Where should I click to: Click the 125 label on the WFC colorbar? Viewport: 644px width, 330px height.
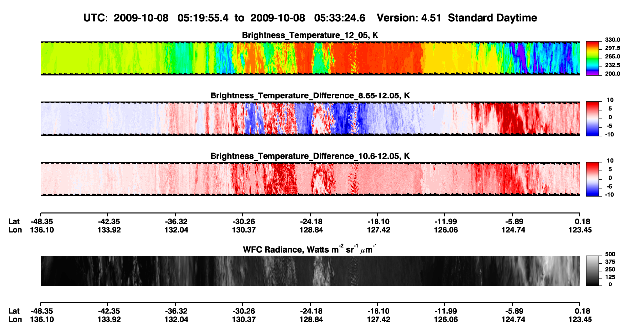tap(610, 277)
